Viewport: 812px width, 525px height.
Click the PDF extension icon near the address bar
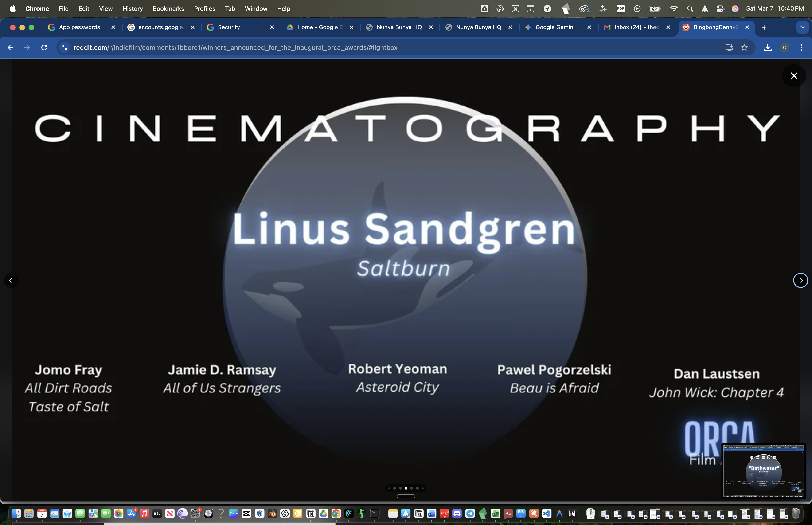pyautogui.click(x=621, y=8)
